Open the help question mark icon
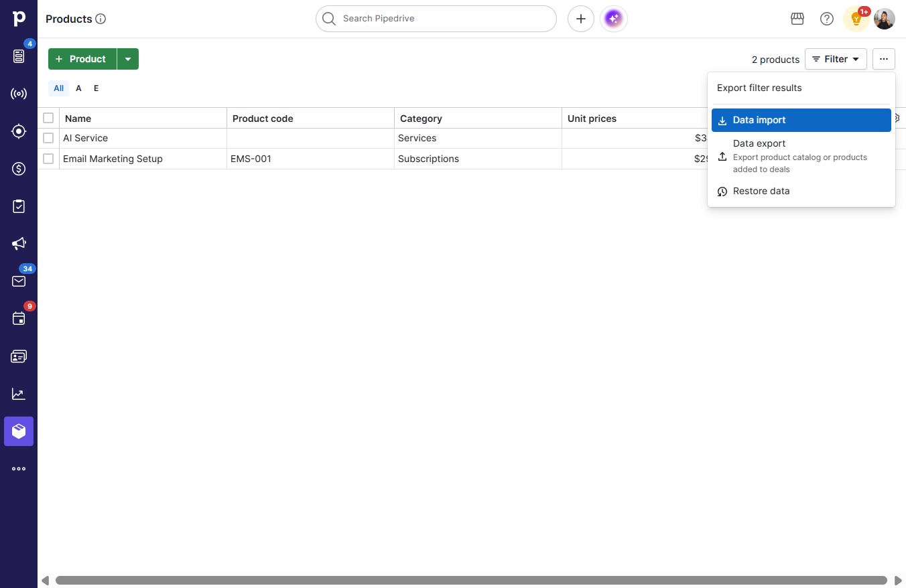The height and width of the screenshot is (588, 906). tap(827, 19)
